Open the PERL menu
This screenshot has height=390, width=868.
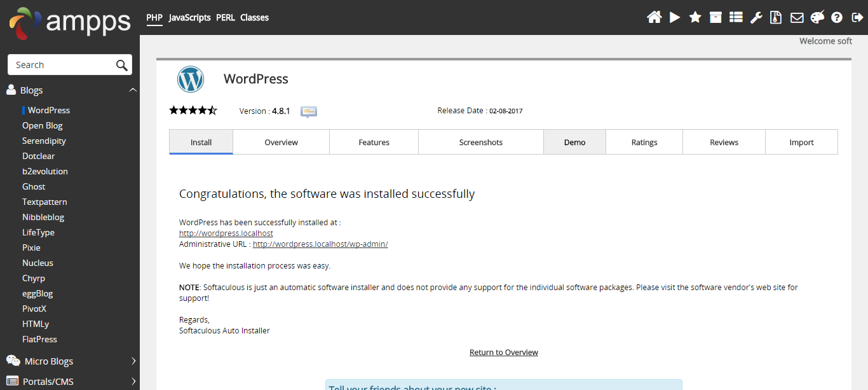[226, 18]
